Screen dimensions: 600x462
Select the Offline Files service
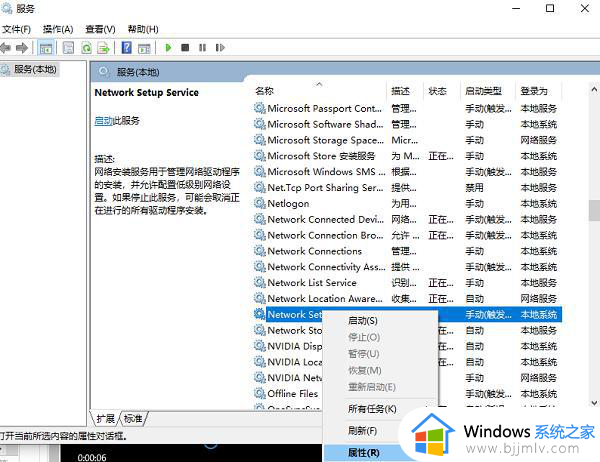[x=293, y=393]
